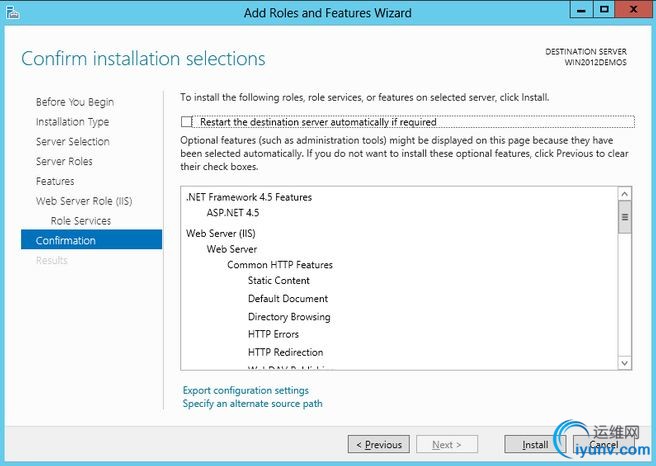Image resolution: width=656 pixels, height=466 pixels.
Task: Open Role Services sub-page
Action: 81,221
